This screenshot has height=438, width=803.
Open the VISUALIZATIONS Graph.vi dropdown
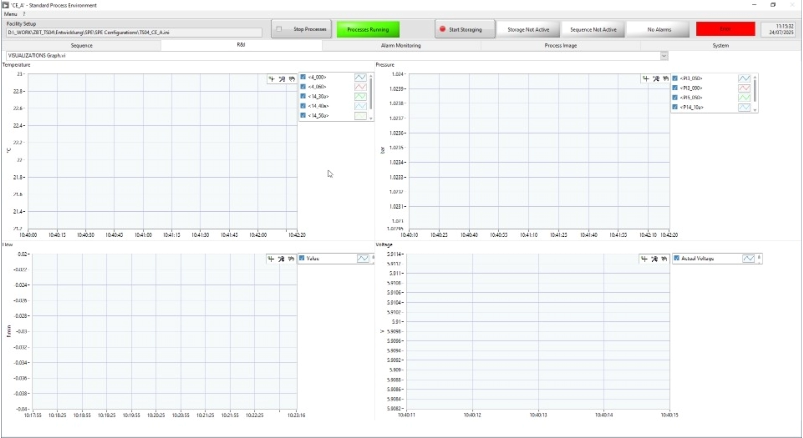tap(664, 56)
